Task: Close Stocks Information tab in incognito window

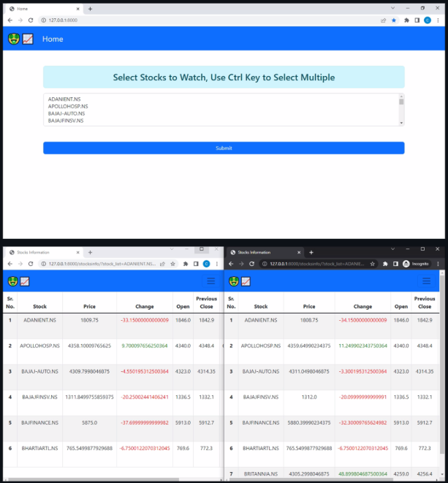Action: 299,252
